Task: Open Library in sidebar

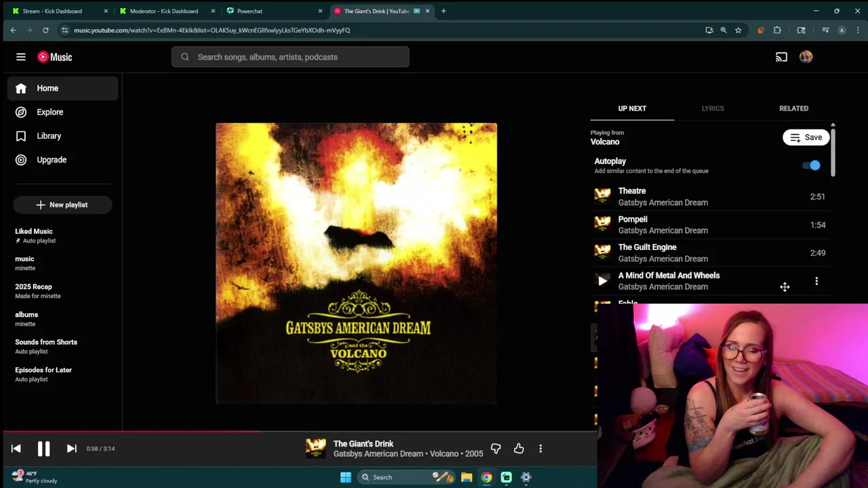Action: point(63,136)
